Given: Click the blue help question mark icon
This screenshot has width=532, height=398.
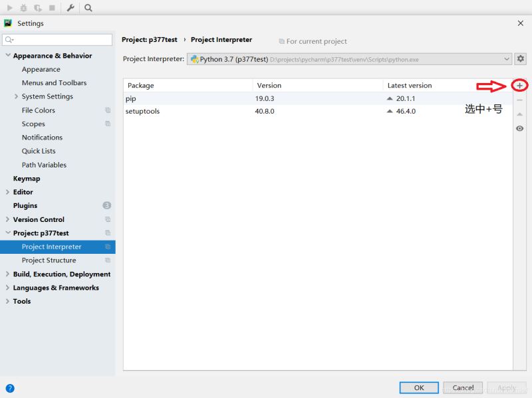Looking at the screenshot, I should click(x=10, y=388).
